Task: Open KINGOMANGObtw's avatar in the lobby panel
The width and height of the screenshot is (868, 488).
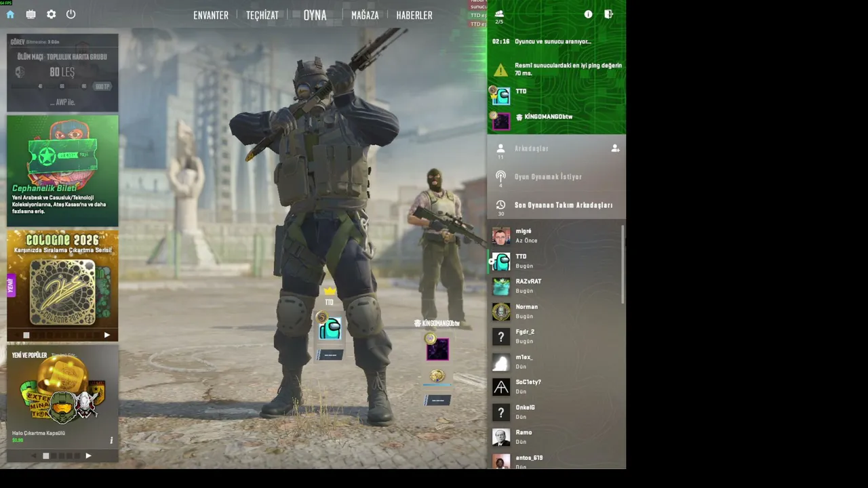Action: [x=501, y=121]
